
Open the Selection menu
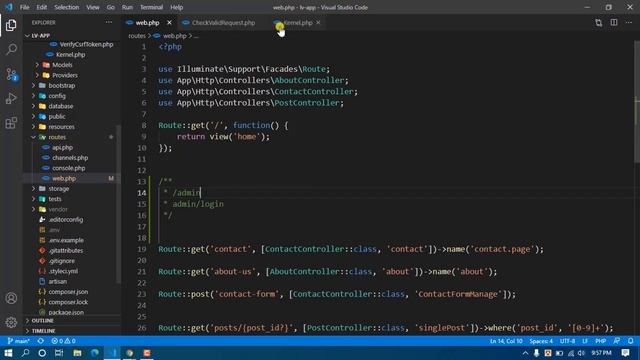pyautogui.click(x=67, y=7)
